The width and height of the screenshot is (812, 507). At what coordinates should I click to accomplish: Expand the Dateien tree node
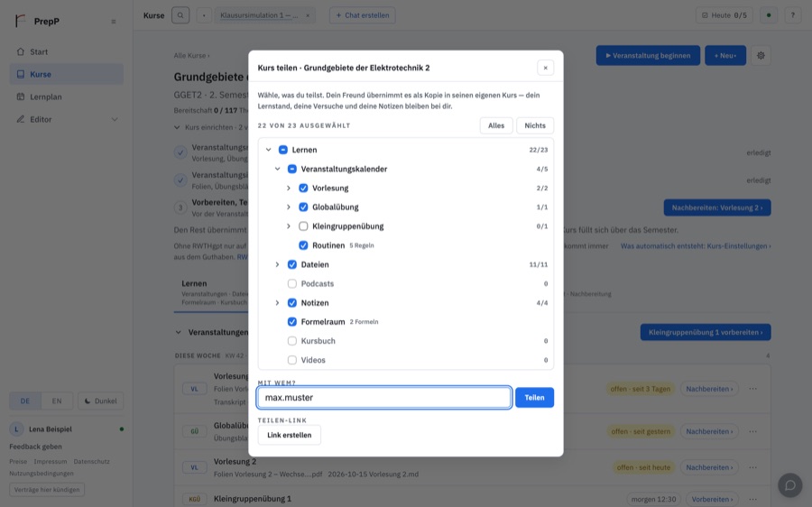pyautogui.click(x=278, y=264)
